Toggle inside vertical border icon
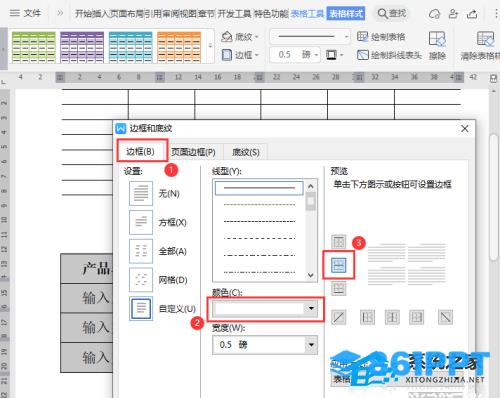Viewport: 500px width, 398px height. click(x=392, y=317)
